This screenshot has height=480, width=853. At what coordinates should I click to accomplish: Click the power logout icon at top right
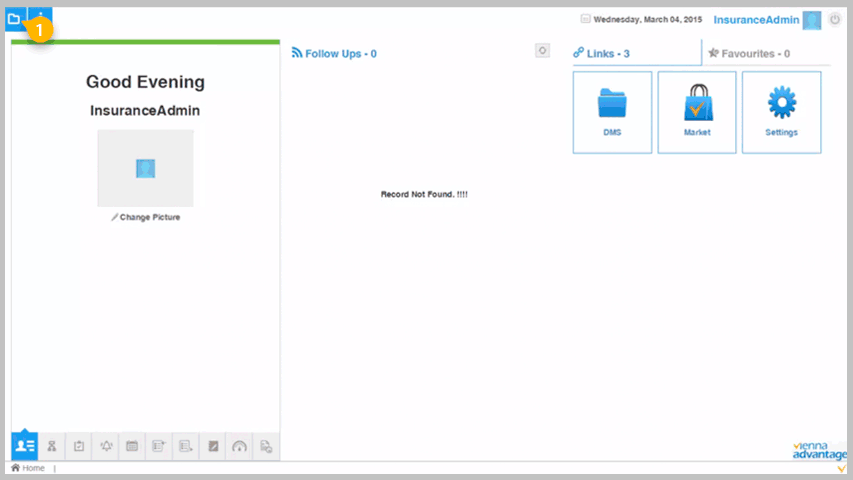point(835,20)
